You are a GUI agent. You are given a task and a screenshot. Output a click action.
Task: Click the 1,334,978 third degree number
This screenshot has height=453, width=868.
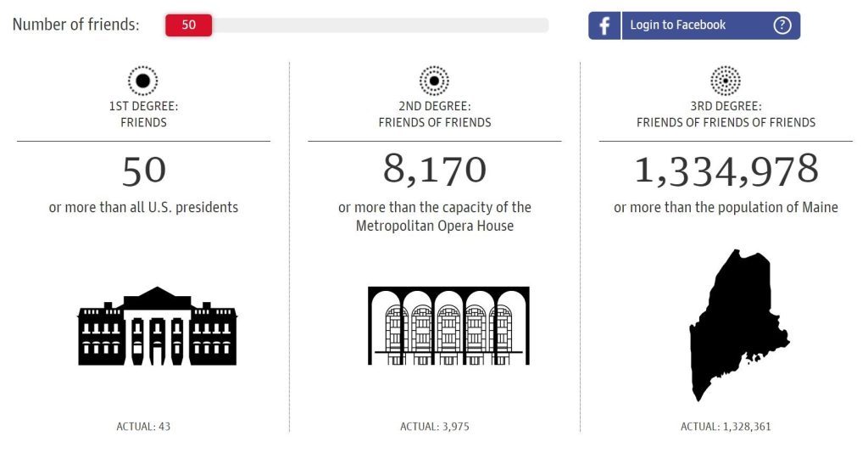[726, 170]
